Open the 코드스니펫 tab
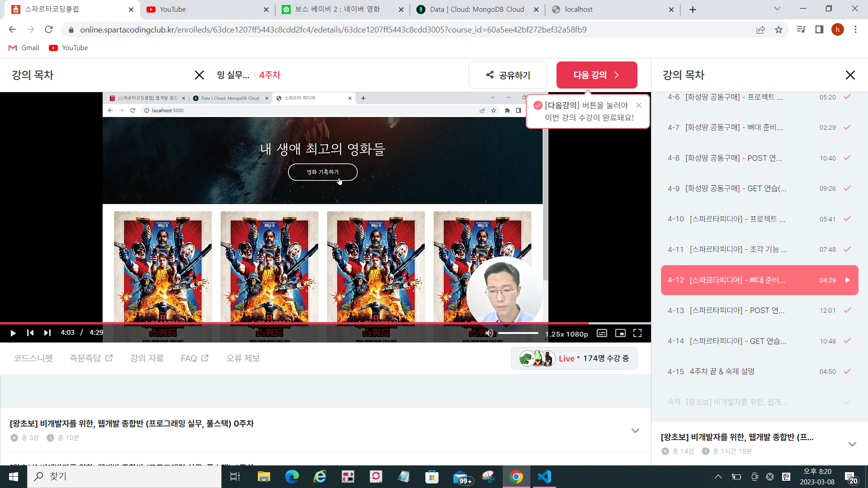The image size is (868, 488). (x=33, y=358)
